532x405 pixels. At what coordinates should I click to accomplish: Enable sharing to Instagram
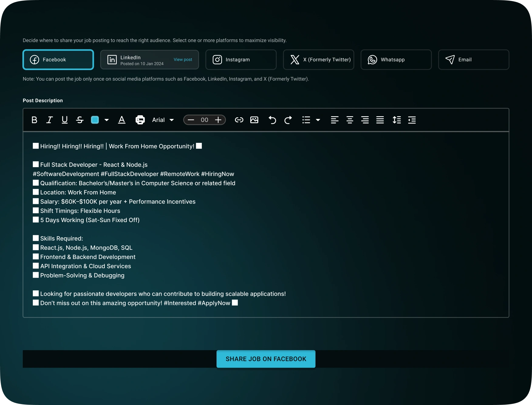click(x=241, y=59)
